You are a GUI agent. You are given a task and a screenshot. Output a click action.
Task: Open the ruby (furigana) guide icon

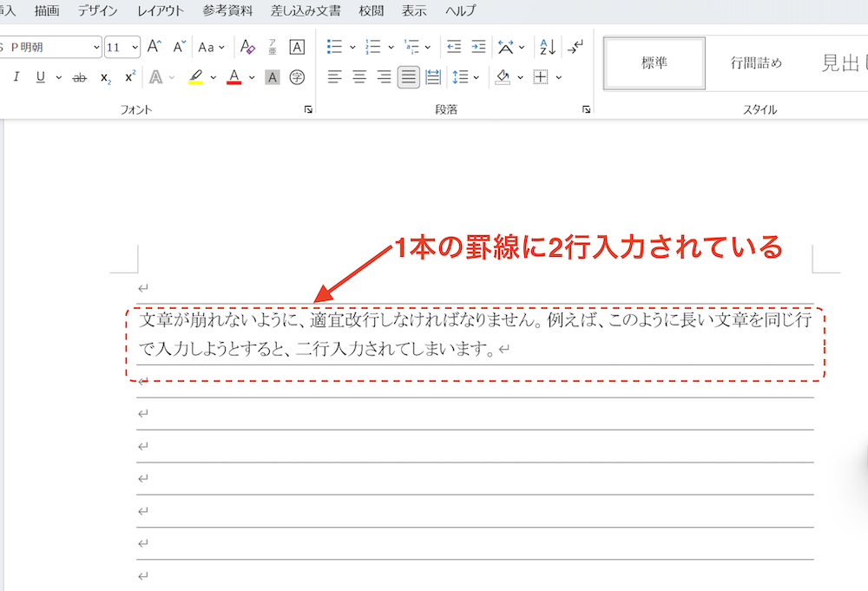[273, 47]
